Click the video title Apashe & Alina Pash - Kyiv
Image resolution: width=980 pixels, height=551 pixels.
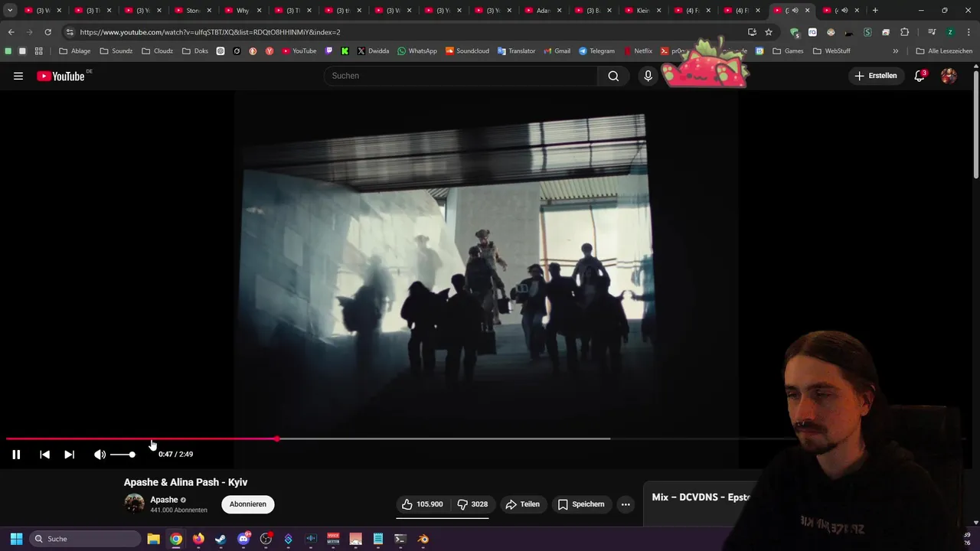pos(185,482)
